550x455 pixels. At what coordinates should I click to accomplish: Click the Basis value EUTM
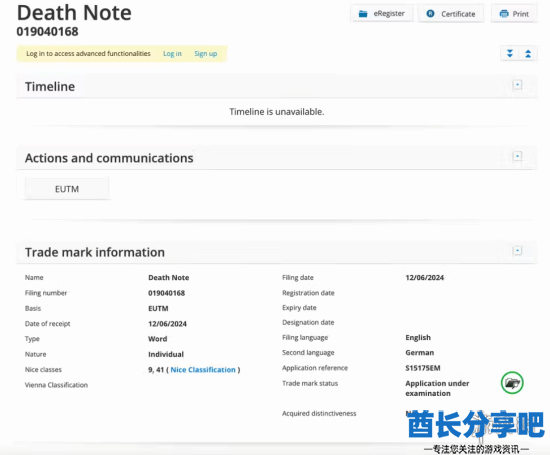[x=158, y=308]
